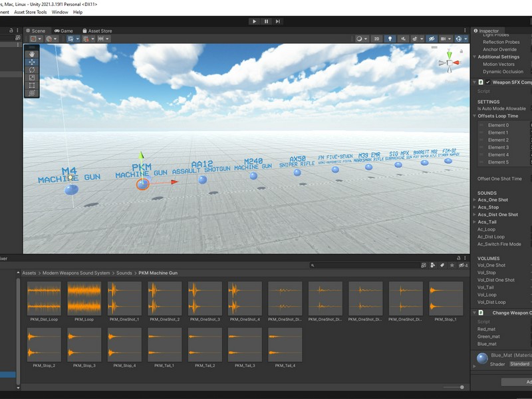Click the favorites star save-search icon

pyautogui.click(x=452, y=265)
